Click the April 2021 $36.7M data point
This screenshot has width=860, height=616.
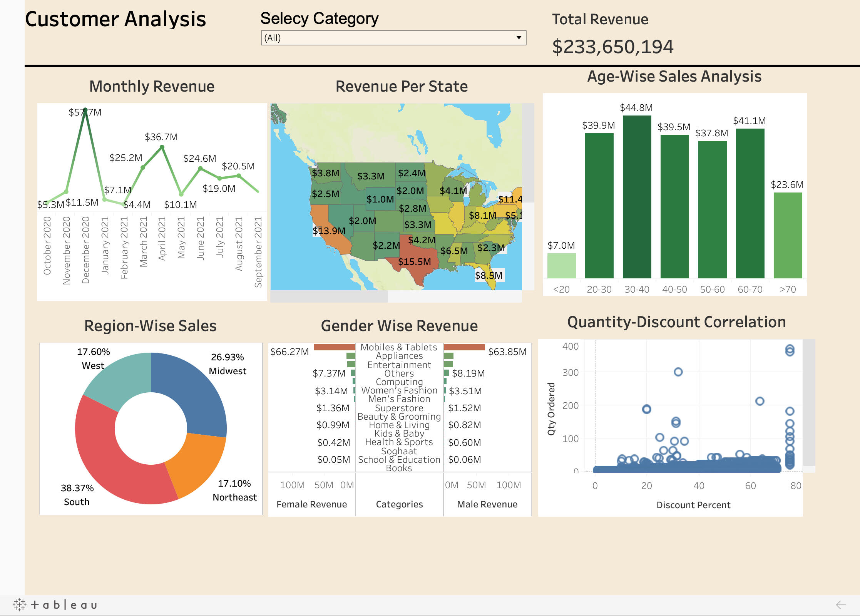(x=162, y=147)
